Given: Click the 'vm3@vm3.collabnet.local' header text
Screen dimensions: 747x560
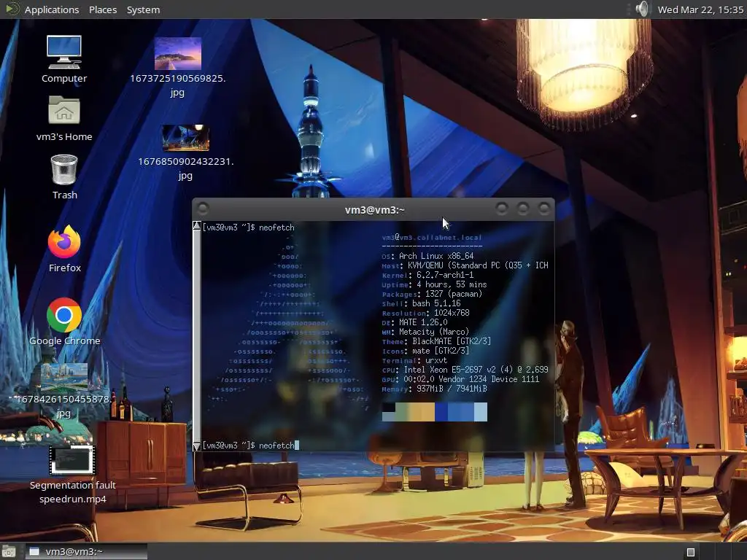Looking at the screenshot, I should click(432, 237).
